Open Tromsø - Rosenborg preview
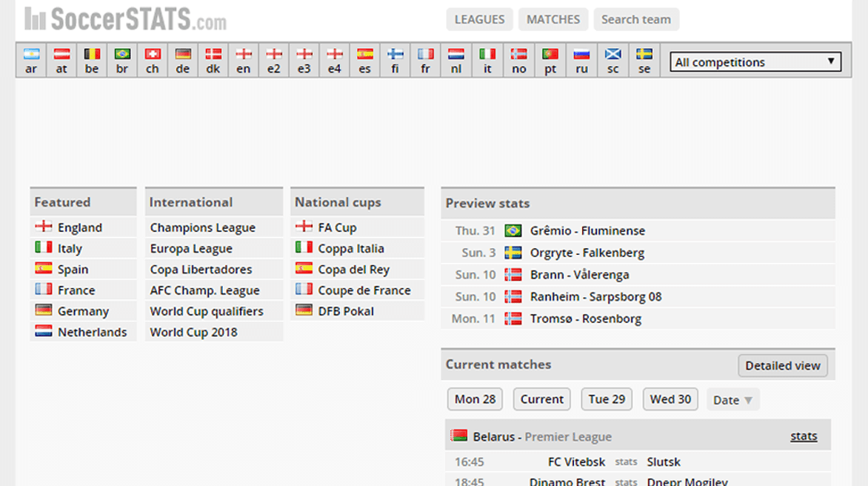The height and width of the screenshot is (486, 868). [x=586, y=319]
